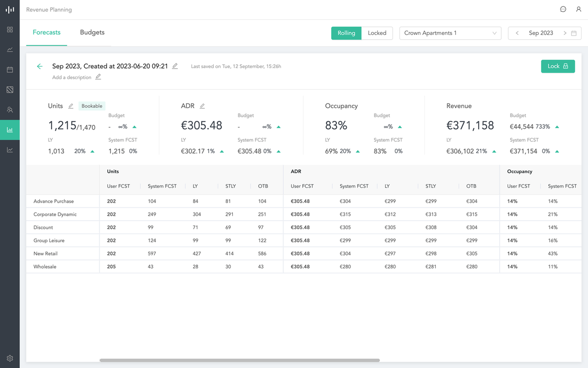Expand the Crown Apartments 1 dropdown
Image resolution: width=588 pixels, height=368 pixels.
(450, 33)
